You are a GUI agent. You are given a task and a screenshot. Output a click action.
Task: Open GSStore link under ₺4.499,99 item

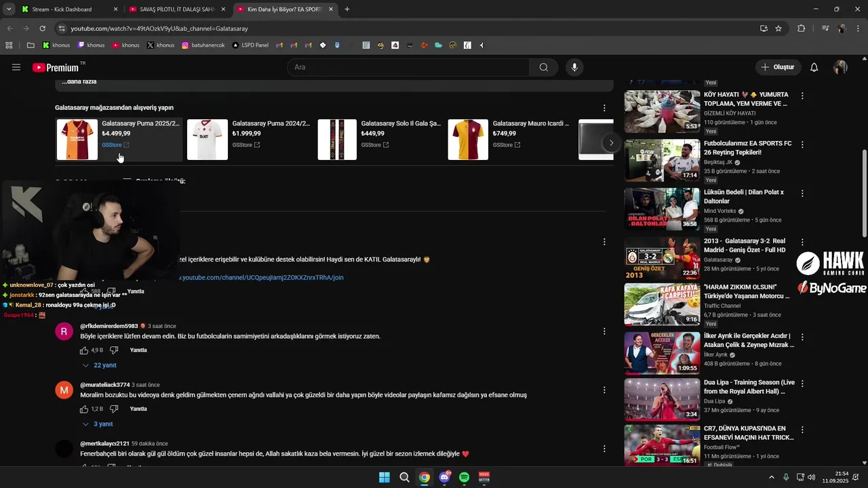tap(115, 145)
